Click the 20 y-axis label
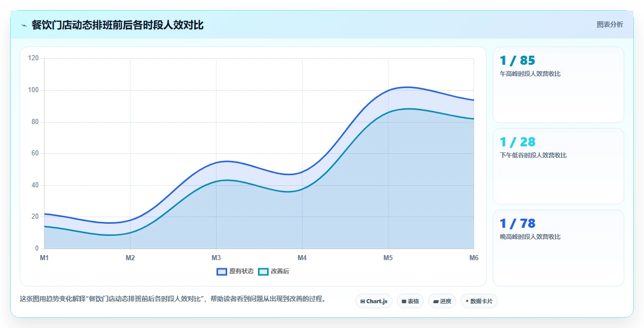This screenshot has width=644, height=328. (35, 217)
